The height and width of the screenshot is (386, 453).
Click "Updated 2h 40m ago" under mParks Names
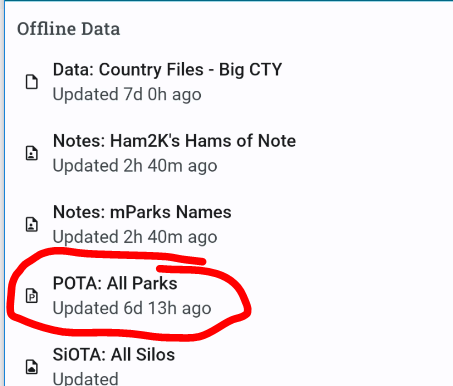[135, 237]
